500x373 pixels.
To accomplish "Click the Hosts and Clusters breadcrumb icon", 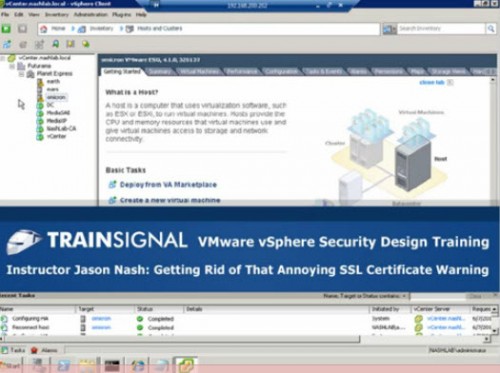I will tap(130, 29).
